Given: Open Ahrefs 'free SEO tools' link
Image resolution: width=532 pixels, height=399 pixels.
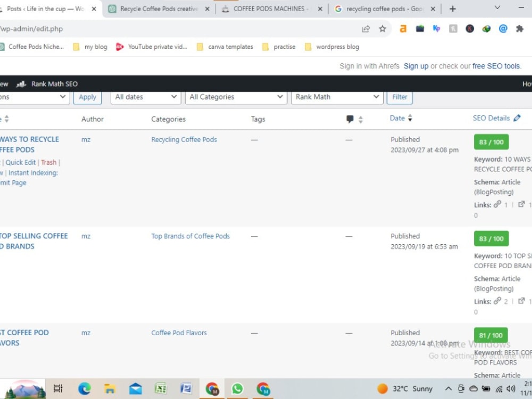Looking at the screenshot, I should [496, 66].
